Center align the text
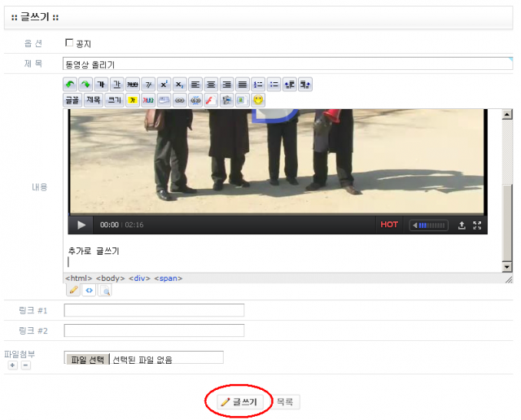 (x=210, y=85)
